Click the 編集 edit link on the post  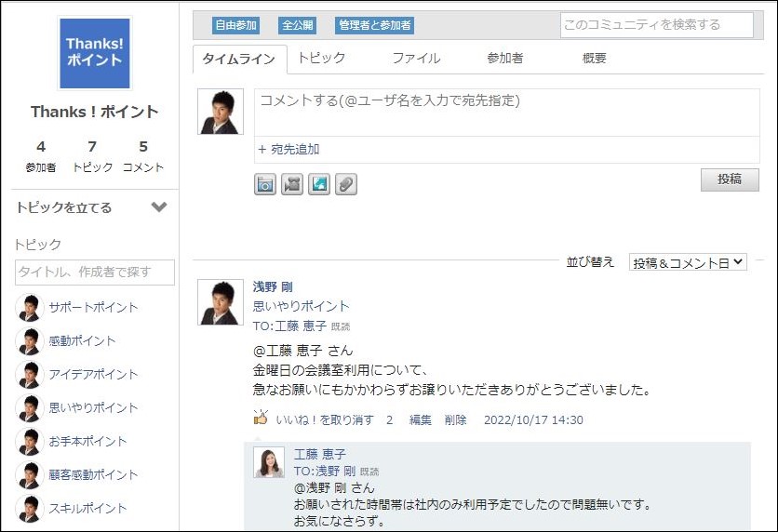[x=420, y=420]
